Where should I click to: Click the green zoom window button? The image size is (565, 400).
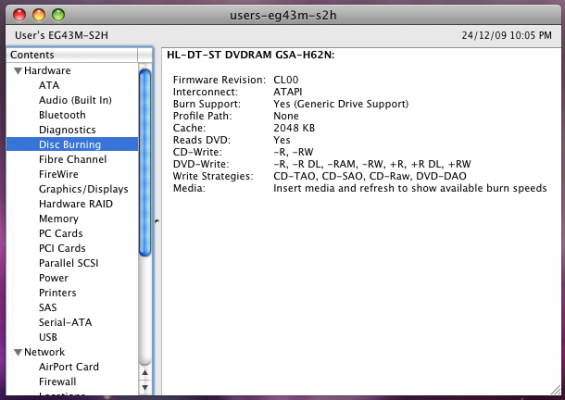click(58, 15)
